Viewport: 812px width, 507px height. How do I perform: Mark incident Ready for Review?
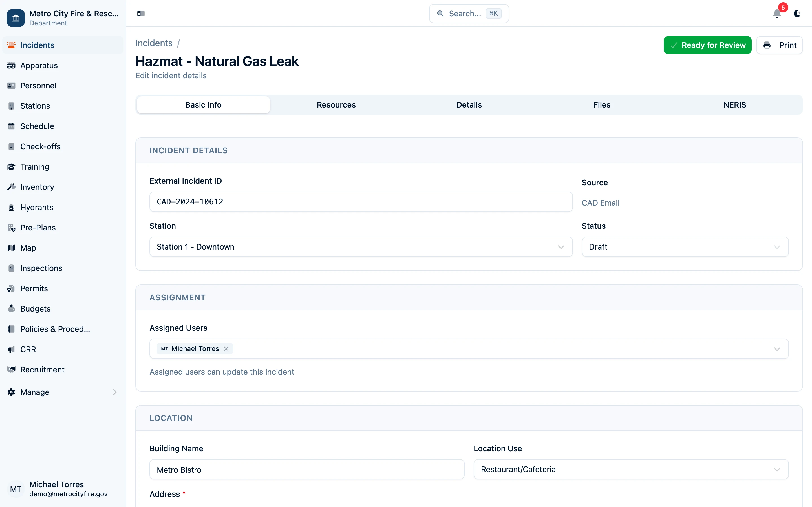(707, 45)
